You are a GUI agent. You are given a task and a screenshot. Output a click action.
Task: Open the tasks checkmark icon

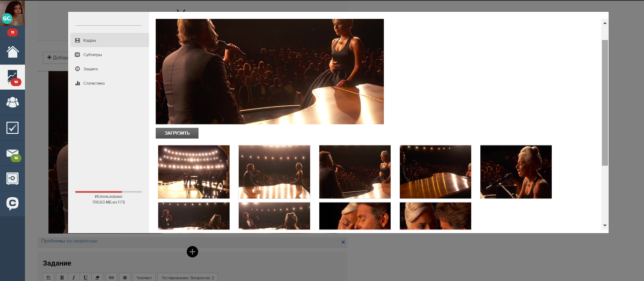(12, 127)
